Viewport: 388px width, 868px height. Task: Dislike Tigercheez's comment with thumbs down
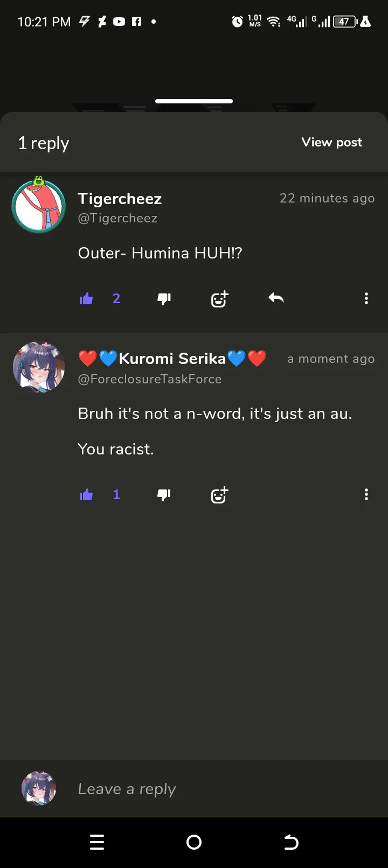164,299
